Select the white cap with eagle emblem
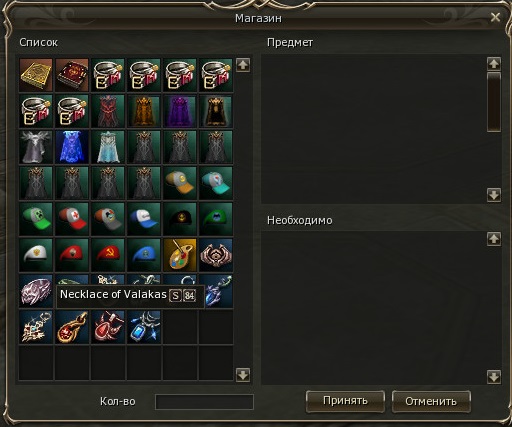512x427 pixels. [36, 255]
